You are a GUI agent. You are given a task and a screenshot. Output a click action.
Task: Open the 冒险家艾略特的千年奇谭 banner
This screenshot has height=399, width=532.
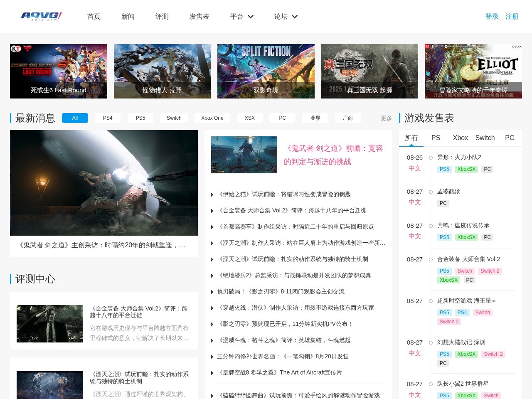tap(473, 71)
